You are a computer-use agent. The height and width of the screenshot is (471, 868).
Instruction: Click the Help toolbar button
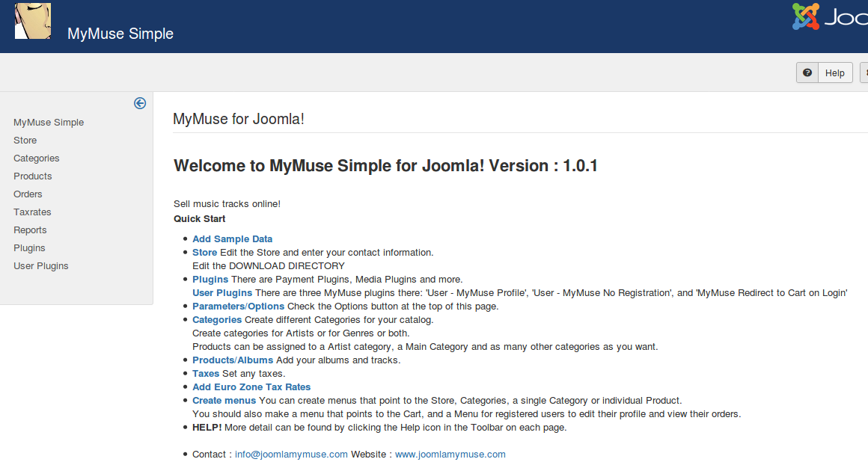click(825, 73)
